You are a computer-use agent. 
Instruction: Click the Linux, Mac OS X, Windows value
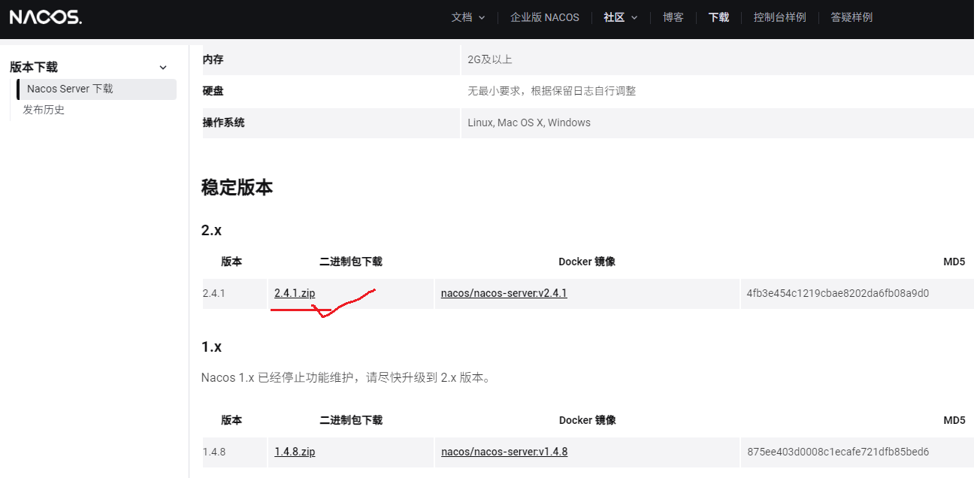coord(529,123)
